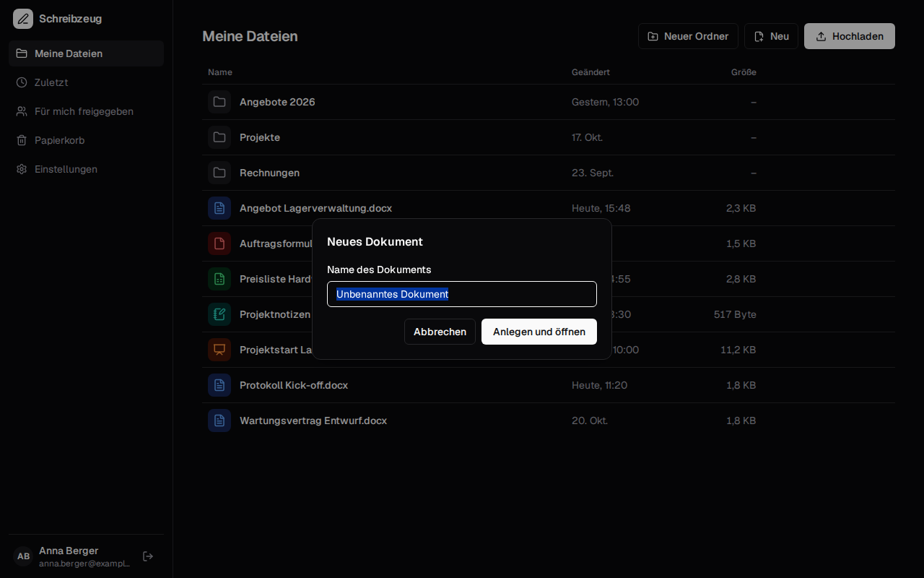Image resolution: width=924 pixels, height=578 pixels.
Task: Open the Angebote 2026 folder icon
Action: [219, 102]
